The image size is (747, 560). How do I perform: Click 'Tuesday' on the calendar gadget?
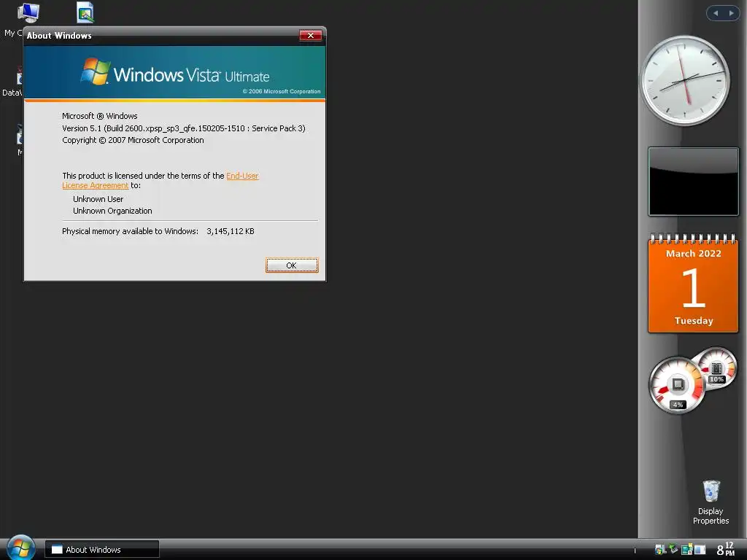694,321
